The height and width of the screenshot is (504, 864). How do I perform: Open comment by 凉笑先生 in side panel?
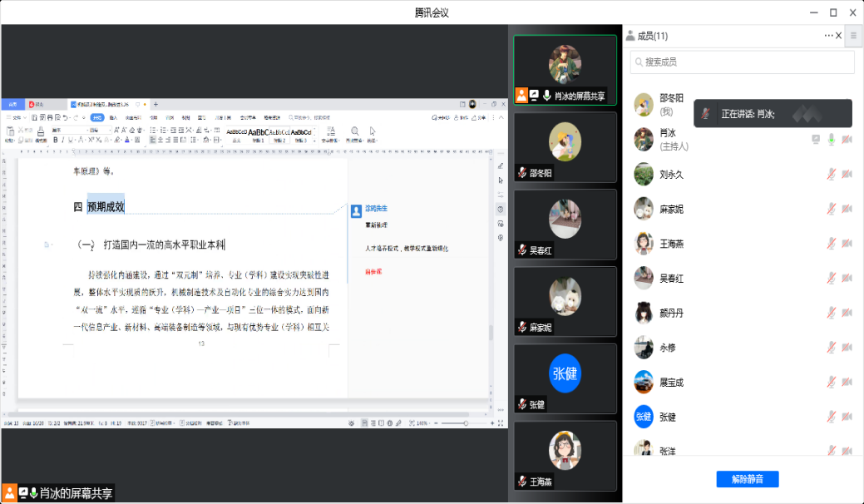(377, 209)
